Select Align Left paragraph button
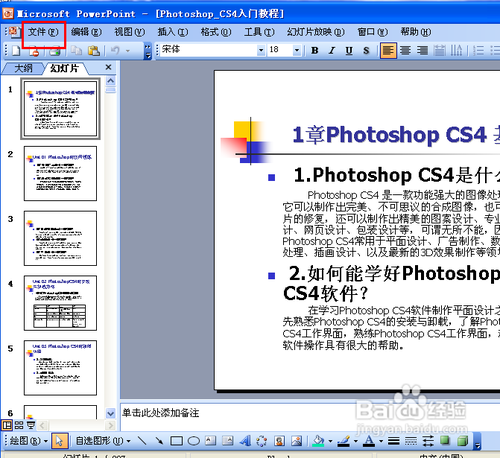This screenshot has width=500, height=458. point(388,51)
